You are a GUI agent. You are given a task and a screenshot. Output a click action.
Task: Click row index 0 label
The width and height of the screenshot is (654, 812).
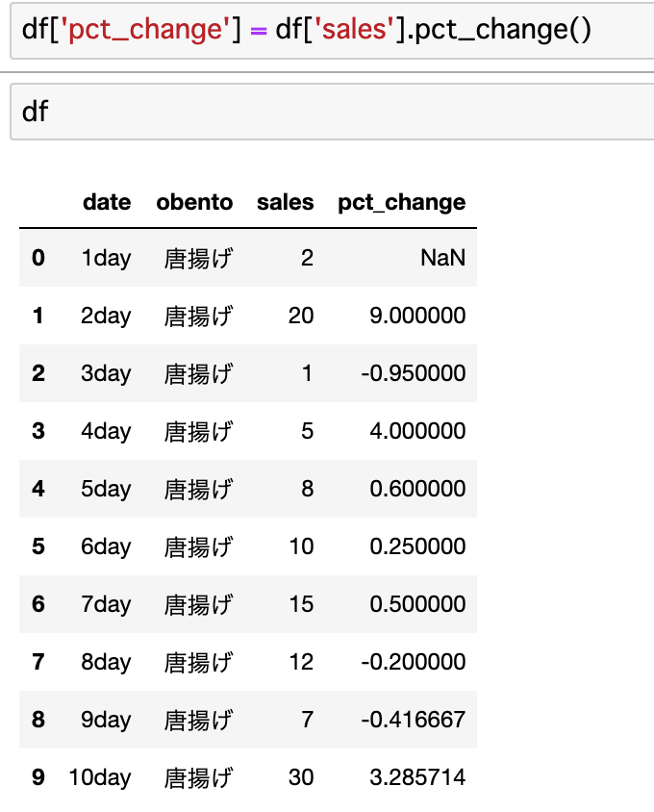coord(38,258)
